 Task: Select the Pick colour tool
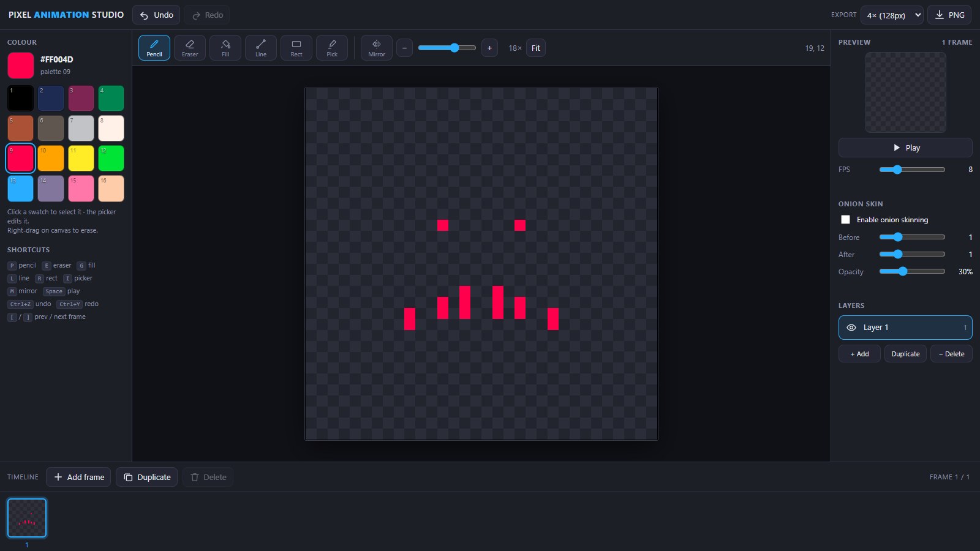[332, 48]
